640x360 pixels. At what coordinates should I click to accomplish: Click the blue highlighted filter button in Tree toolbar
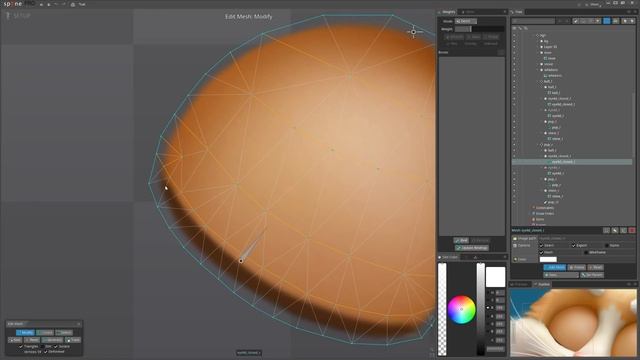point(607,21)
